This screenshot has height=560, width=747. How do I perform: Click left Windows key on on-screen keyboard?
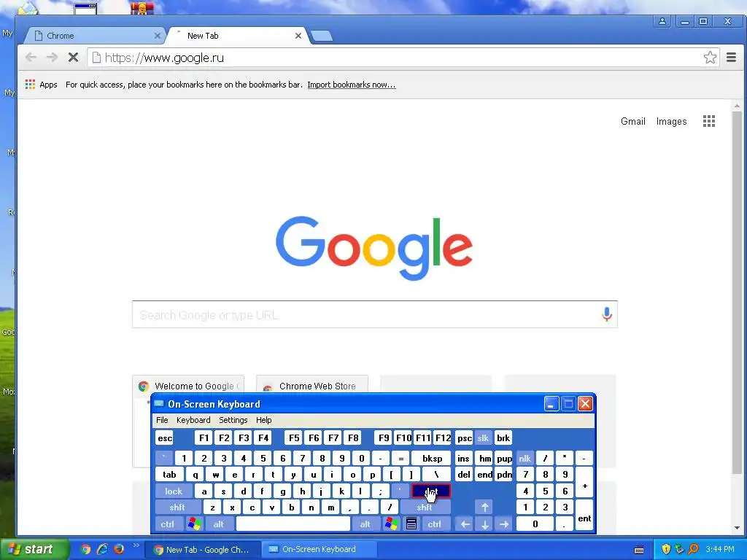(194, 524)
